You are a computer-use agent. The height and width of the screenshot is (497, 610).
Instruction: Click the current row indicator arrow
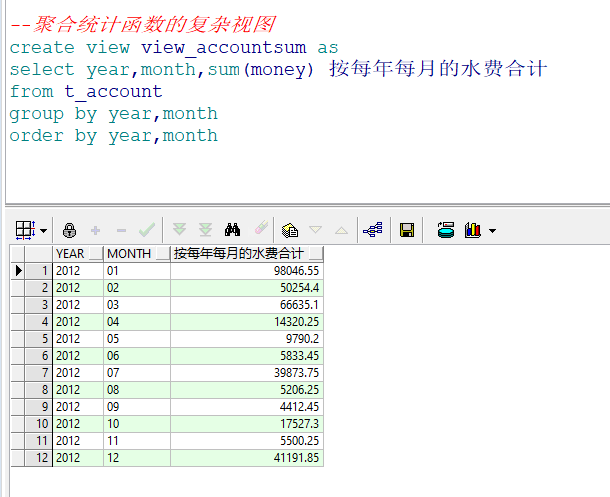coord(18,271)
